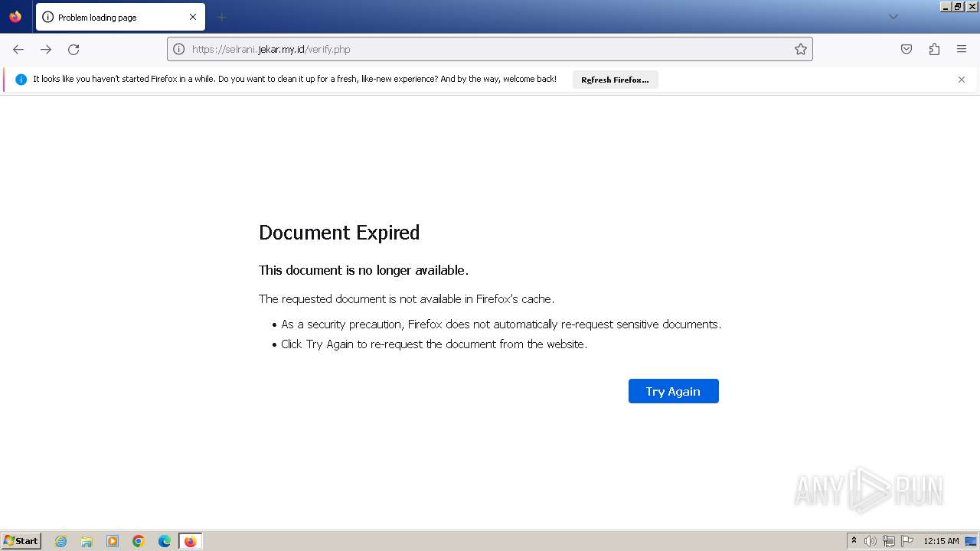Go back to the previous page
Image resolution: width=980 pixels, height=551 pixels.
coord(18,49)
